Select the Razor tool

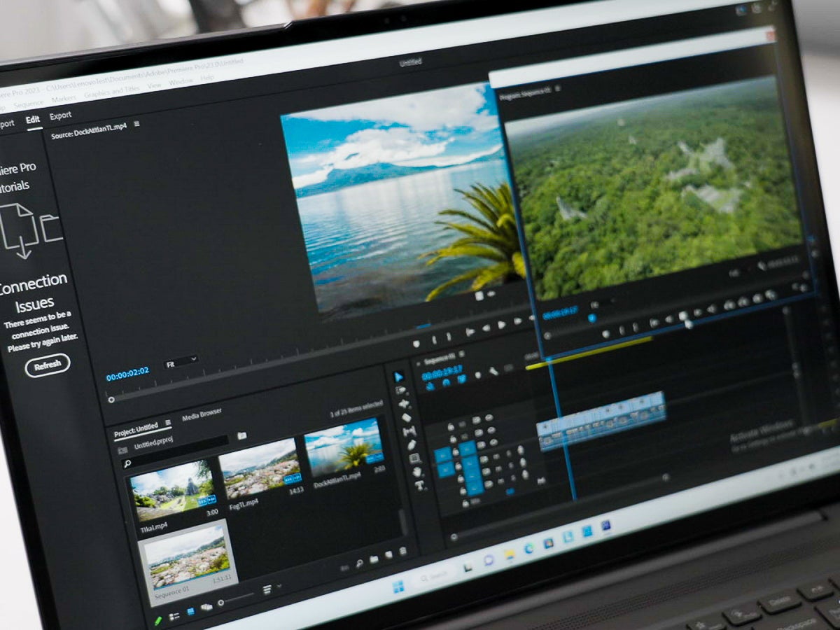pos(406,417)
